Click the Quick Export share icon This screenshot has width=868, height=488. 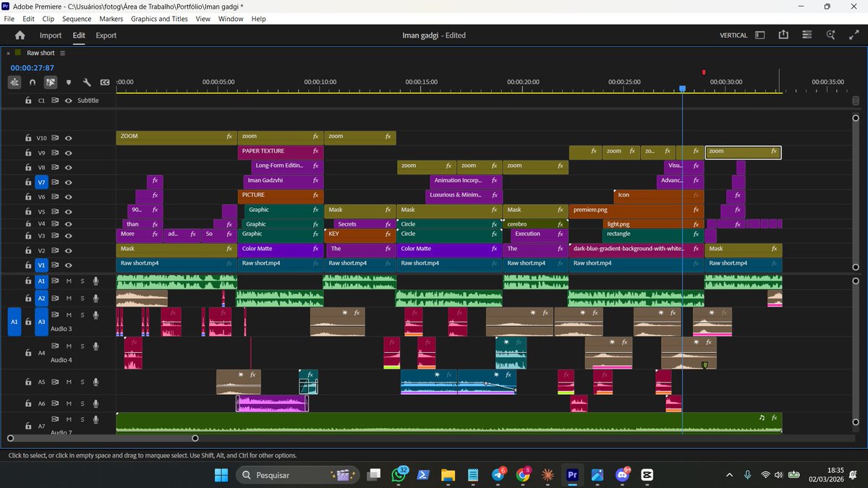click(x=783, y=35)
